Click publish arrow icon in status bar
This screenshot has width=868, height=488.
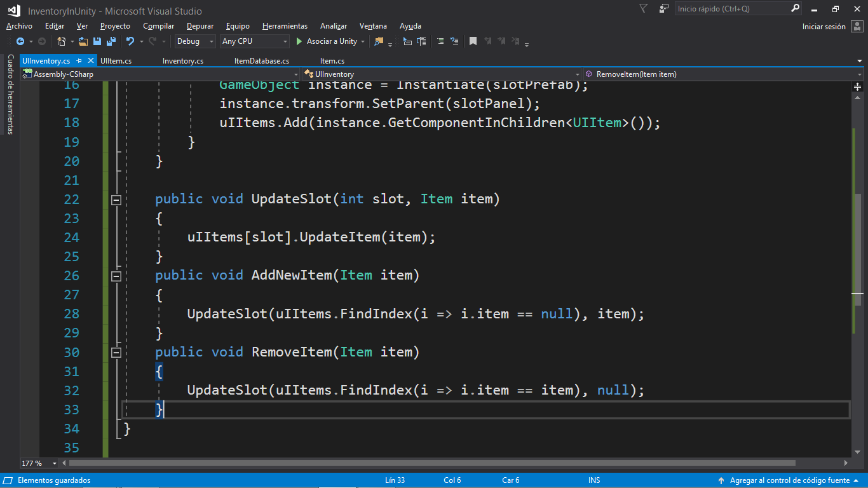(721, 481)
